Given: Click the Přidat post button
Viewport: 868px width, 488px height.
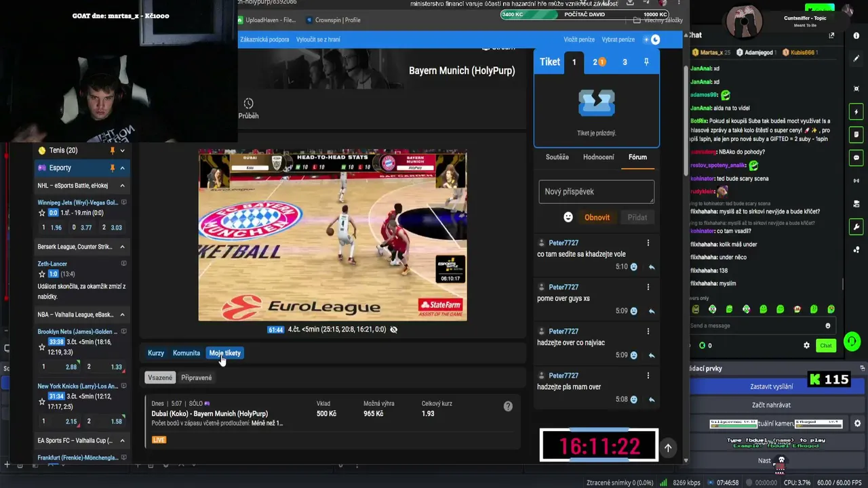Looking at the screenshot, I should (x=637, y=218).
